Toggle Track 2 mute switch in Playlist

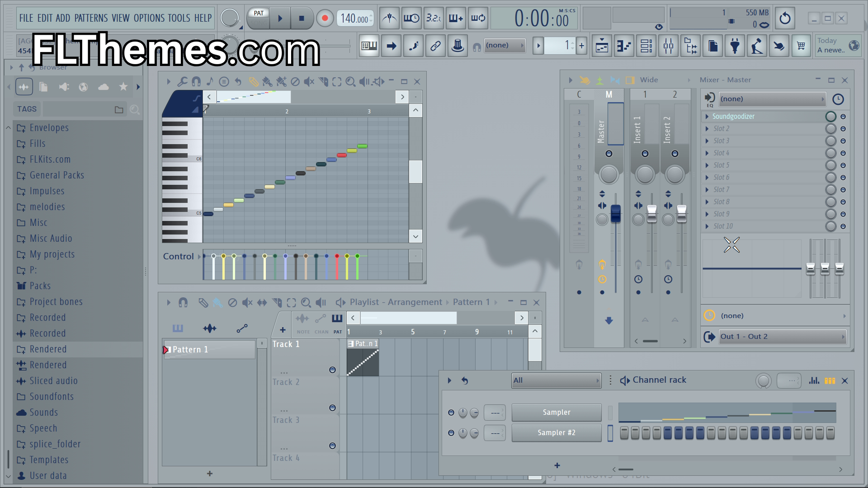coord(332,408)
